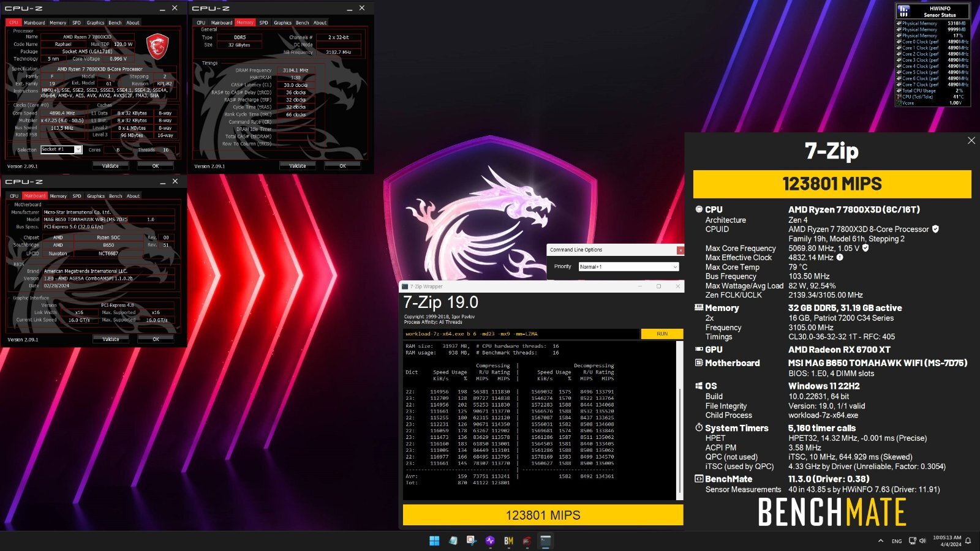
Task: Click the workload command line input field
Action: coord(521,334)
